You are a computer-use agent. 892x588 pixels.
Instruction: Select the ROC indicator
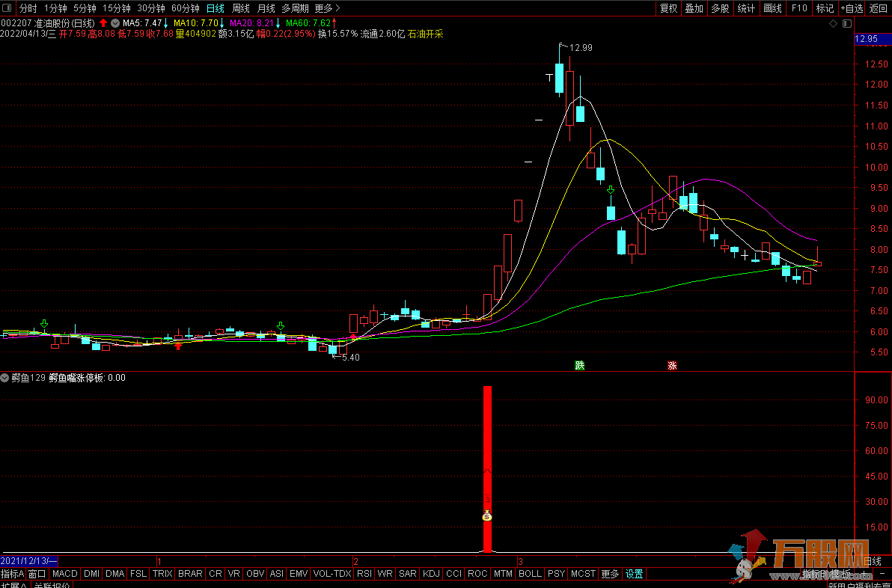pos(477,574)
